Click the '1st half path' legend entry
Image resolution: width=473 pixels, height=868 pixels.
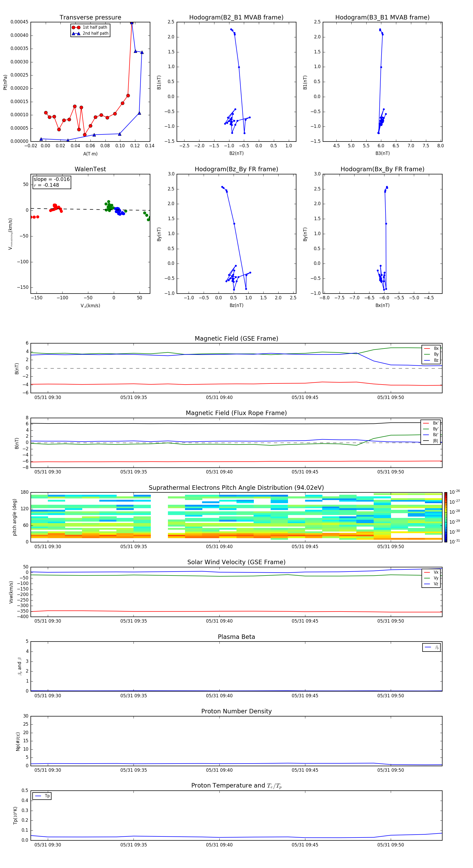tap(90, 27)
